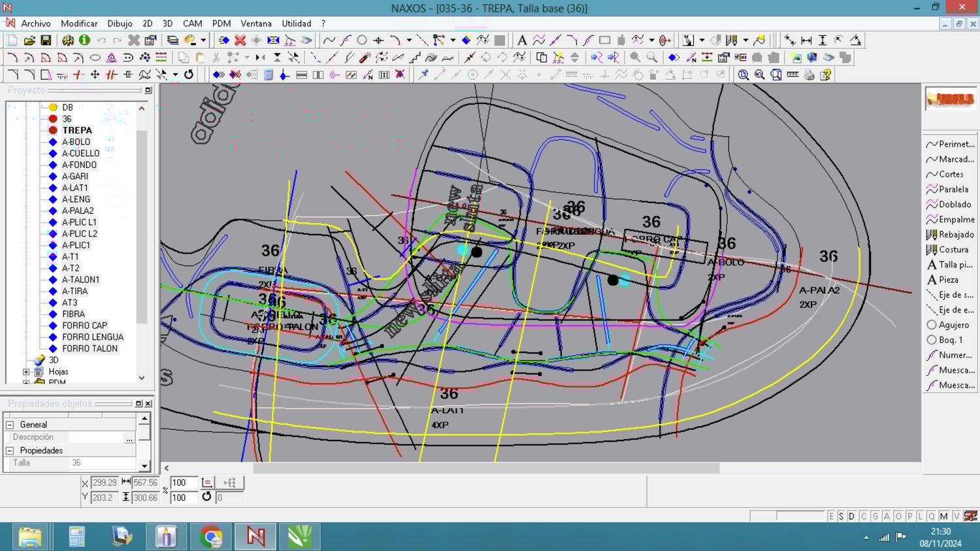Open the CAM menu
Screen dimensions: 980x551
[x=192, y=24]
